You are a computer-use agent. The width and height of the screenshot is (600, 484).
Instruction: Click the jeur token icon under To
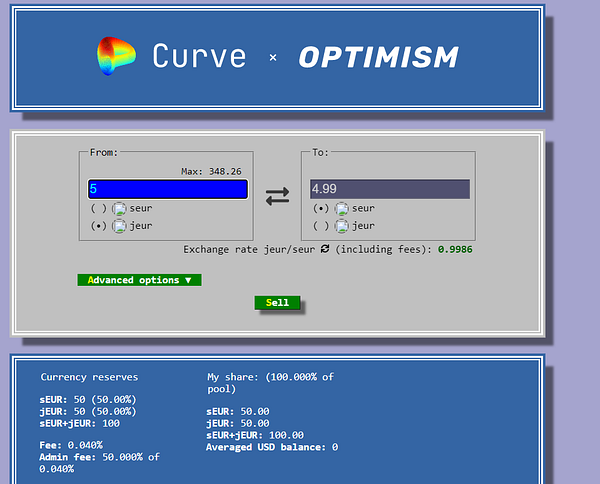click(341, 226)
